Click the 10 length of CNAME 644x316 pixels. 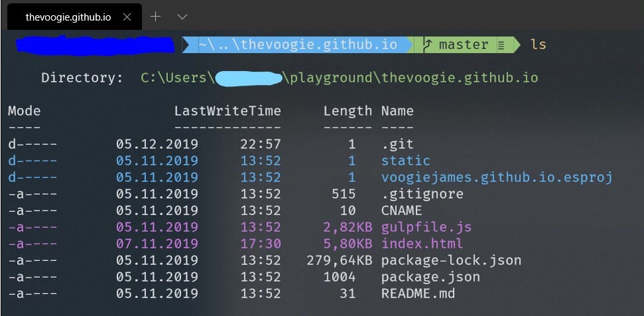[347, 210]
